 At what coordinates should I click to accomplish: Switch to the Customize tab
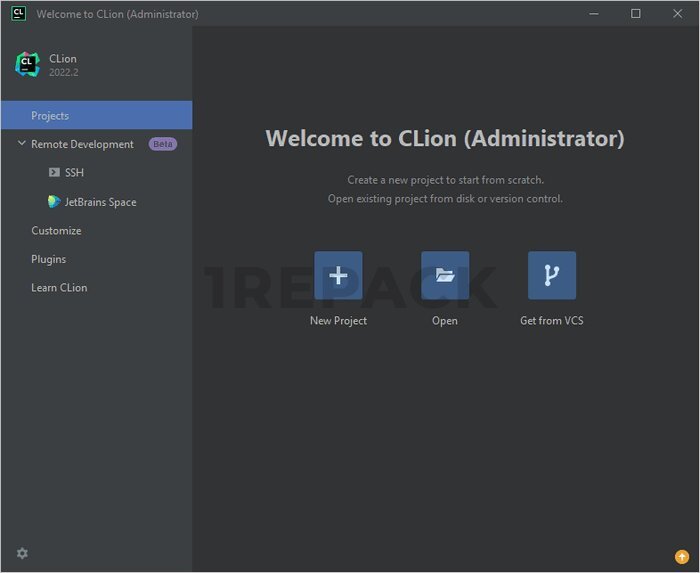click(56, 231)
